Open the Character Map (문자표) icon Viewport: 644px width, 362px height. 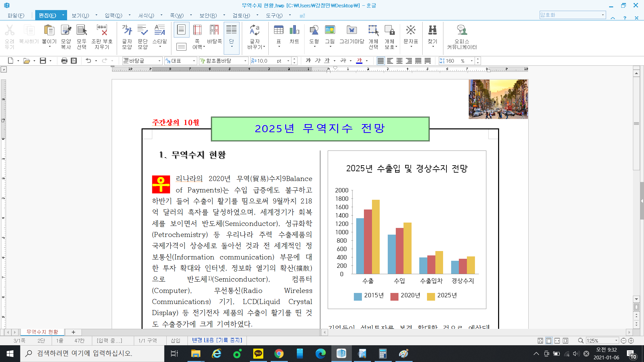click(x=411, y=30)
